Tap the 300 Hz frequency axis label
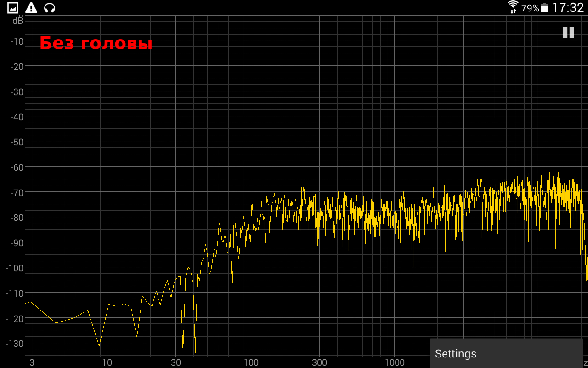The width and height of the screenshot is (588, 368). pyautogui.click(x=319, y=362)
